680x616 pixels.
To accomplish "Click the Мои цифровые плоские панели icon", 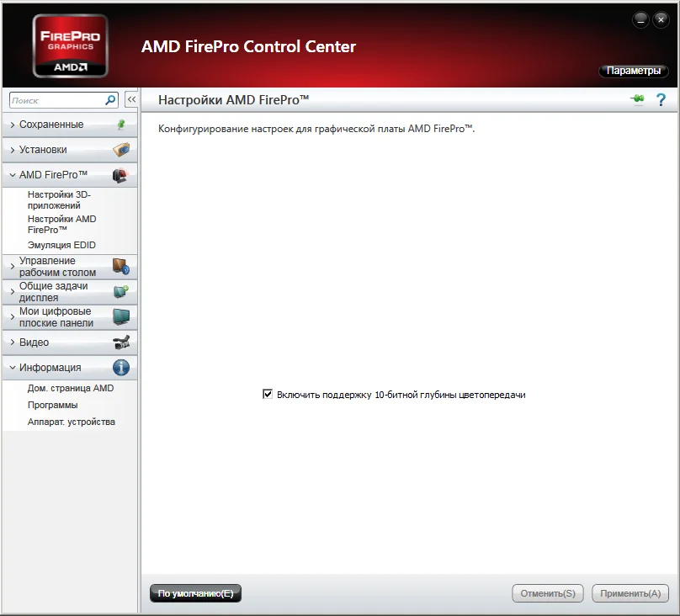I will tap(121, 317).
